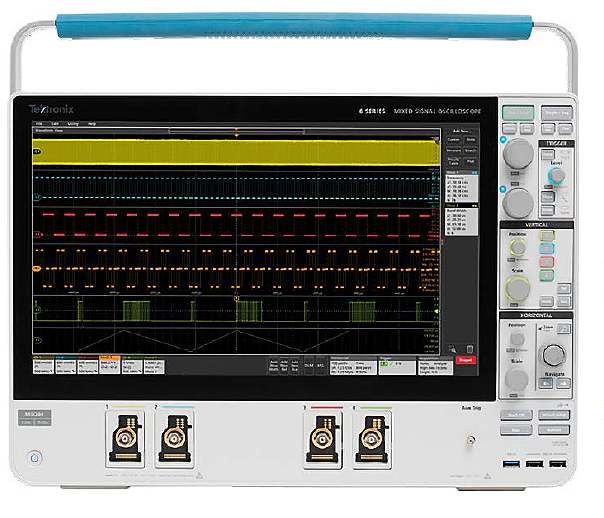Toggle the Single/Seq front panel button
Image resolution: width=604 pixels, height=518 pixels.
point(556,114)
